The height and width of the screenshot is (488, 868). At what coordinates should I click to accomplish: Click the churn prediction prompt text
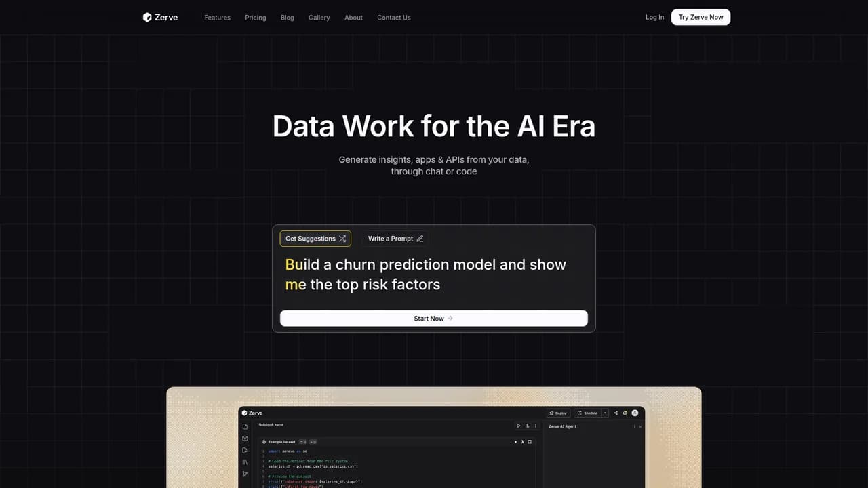tap(426, 274)
